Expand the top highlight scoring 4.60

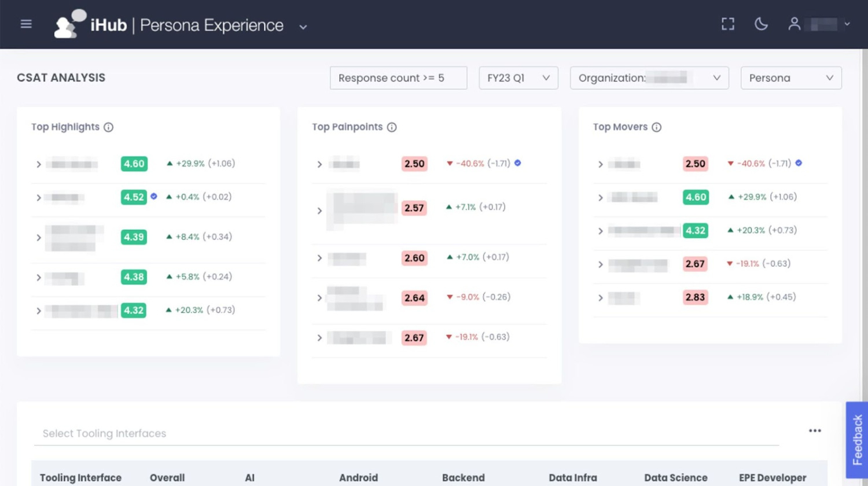[x=39, y=164]
